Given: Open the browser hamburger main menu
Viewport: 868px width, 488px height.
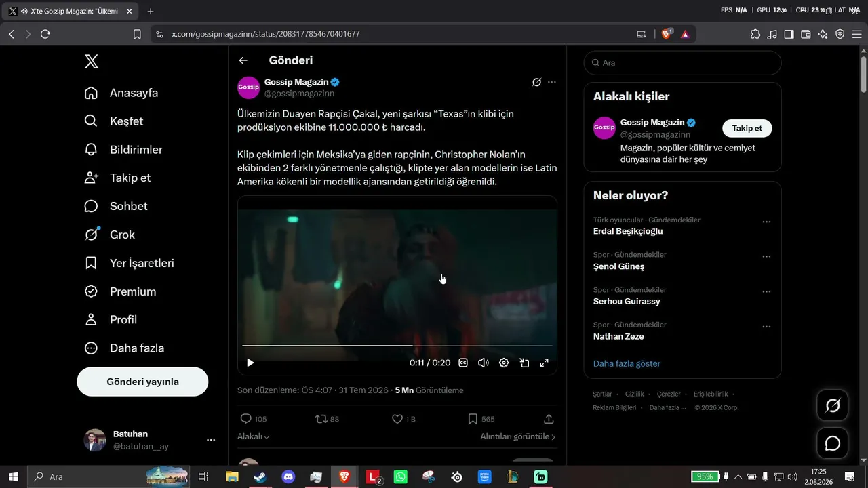Looking at the screenshot, I should [856, 34].
